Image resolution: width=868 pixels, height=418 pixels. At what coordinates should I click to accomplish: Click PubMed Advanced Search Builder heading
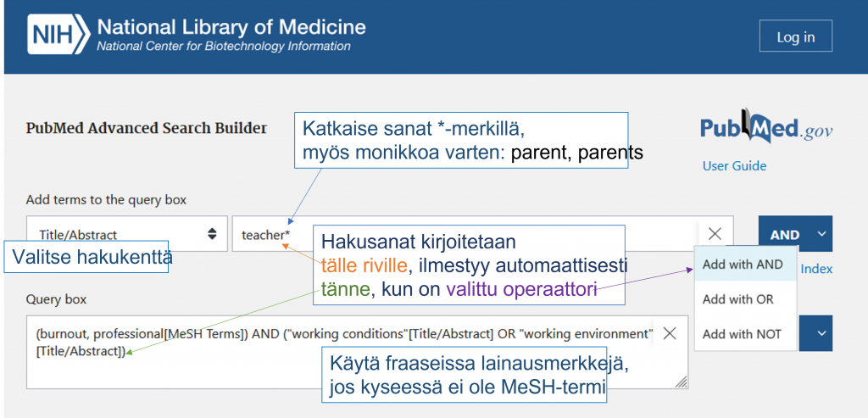(x=146, y=128)
